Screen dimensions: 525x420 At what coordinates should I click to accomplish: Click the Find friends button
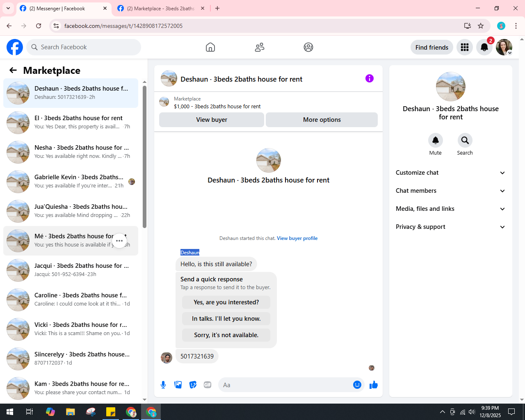[432, 47]
